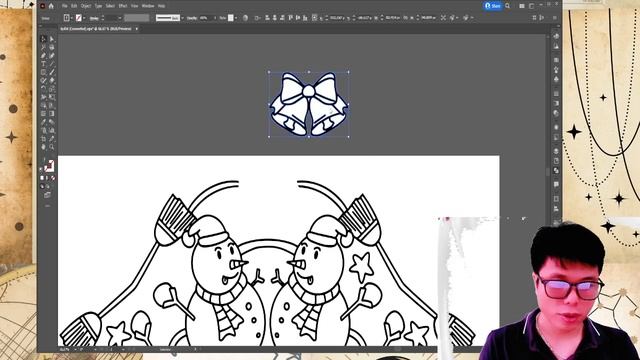Open the graphic Style dropdown
This screenshot has height=360, width=640.
pos(236,18)
